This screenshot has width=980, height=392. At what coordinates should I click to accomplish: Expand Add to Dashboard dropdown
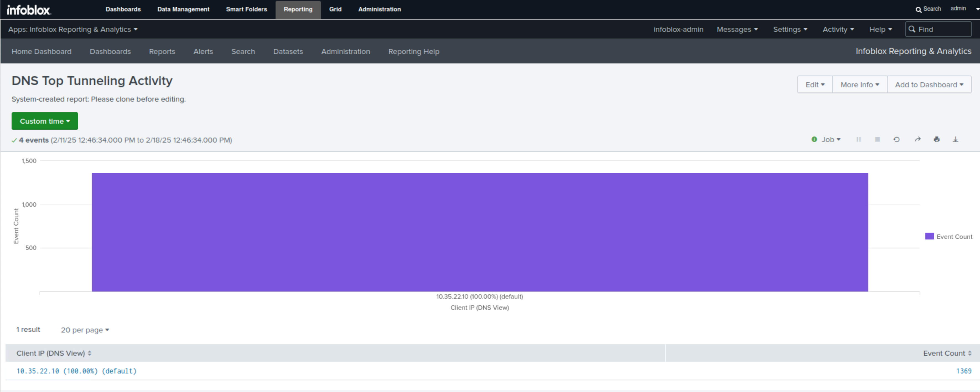pos(929,84)
